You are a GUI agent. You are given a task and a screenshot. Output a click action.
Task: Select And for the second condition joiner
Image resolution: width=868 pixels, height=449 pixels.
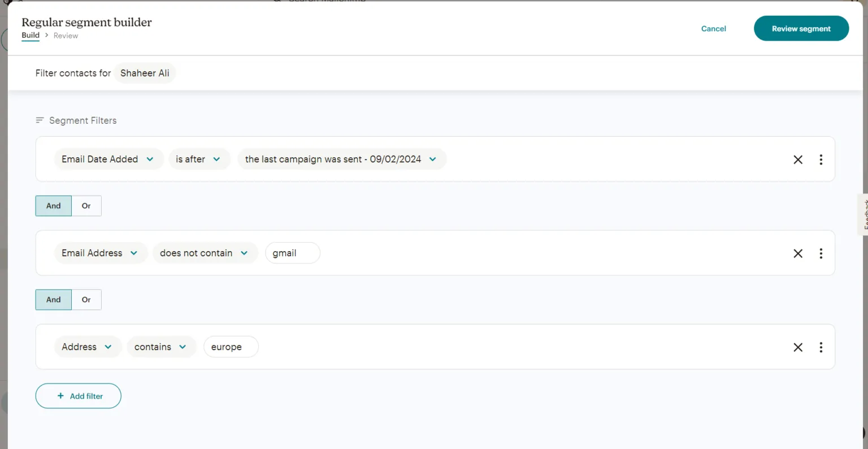(x=53, y=300)
